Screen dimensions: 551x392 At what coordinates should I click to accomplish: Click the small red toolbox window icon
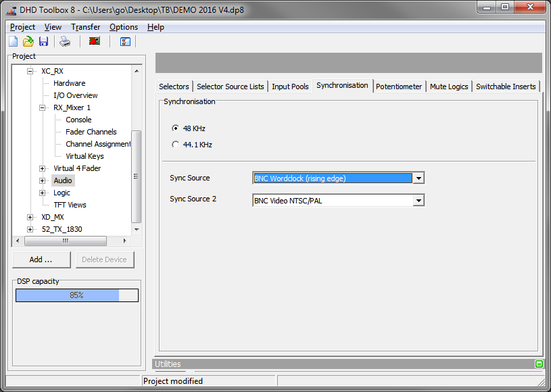[x=9, y=9]
